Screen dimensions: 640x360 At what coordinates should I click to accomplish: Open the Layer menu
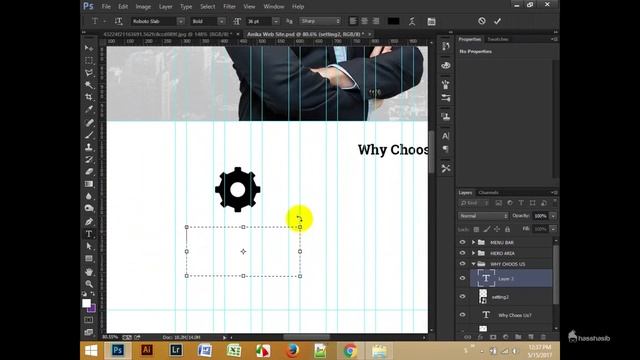[x=165, y=7]
